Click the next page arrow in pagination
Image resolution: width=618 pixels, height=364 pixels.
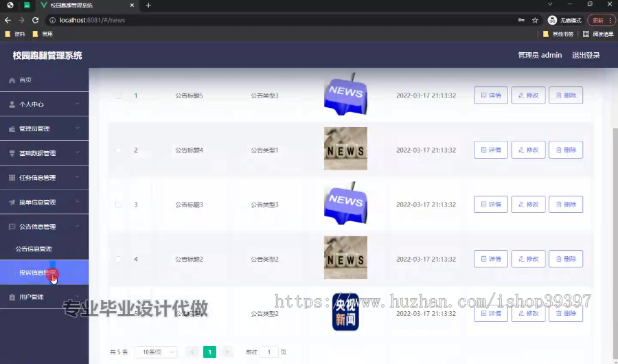[x=227, y=352]
